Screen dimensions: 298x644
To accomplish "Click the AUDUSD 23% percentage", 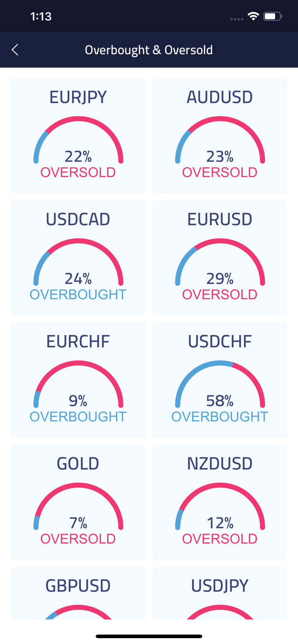I will click(x=220, y=157).
